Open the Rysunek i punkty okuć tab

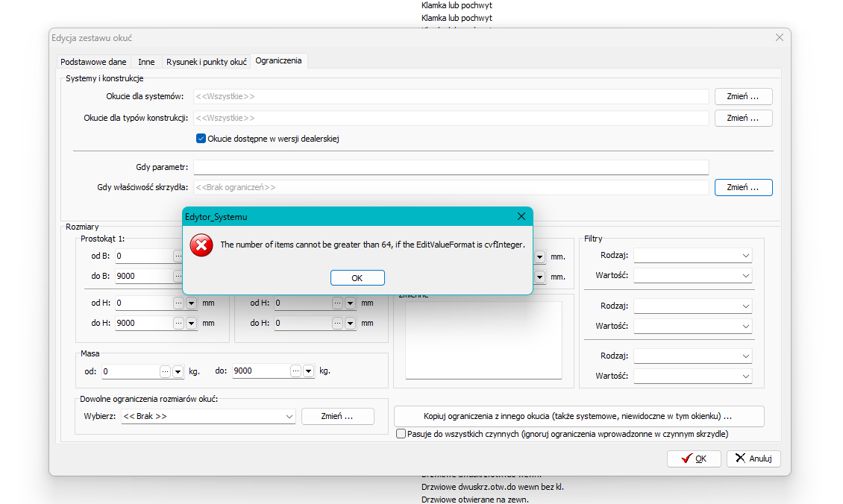coord(206,62)
